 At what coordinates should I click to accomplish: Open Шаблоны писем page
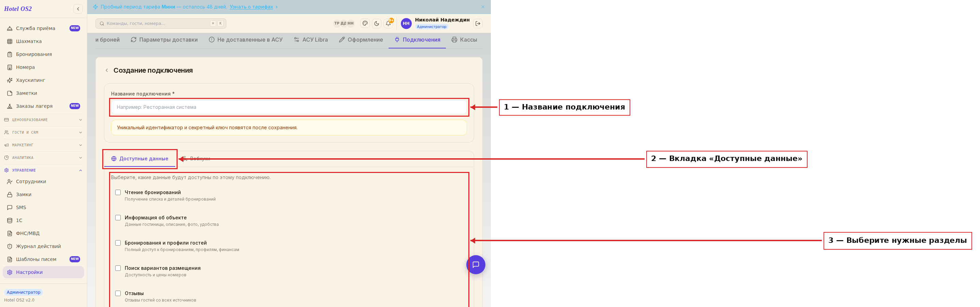(43, 259)
